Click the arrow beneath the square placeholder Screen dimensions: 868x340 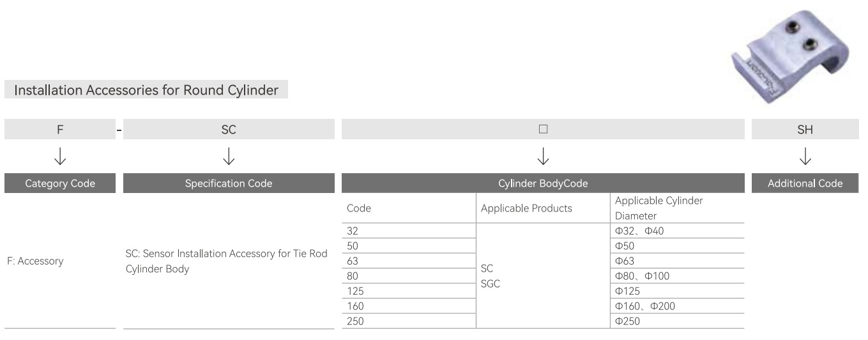click(x=543, y=155)
